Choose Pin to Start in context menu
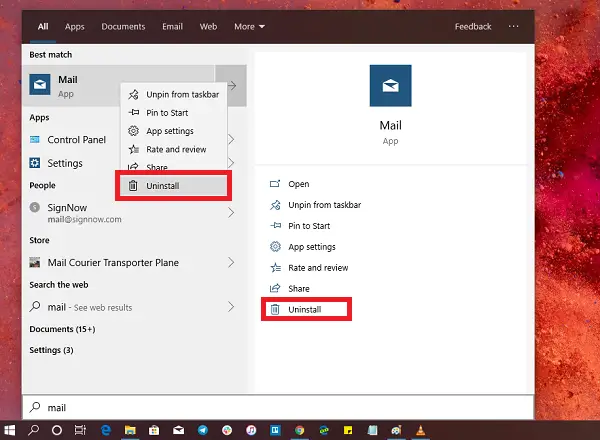This screenshot has width=600, height=440. point(174,113)
